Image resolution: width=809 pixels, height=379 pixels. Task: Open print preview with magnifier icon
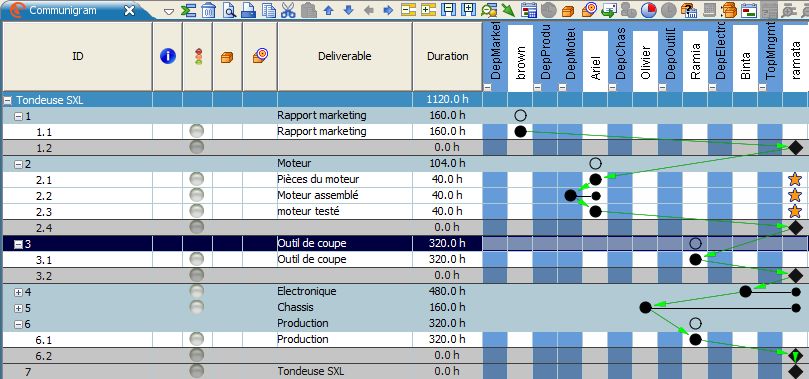click(x=229, y=10)
